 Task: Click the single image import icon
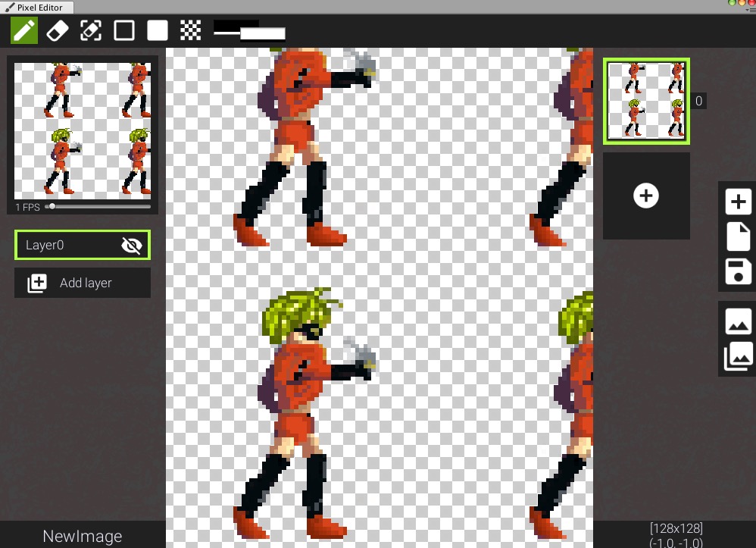[738, 321]
